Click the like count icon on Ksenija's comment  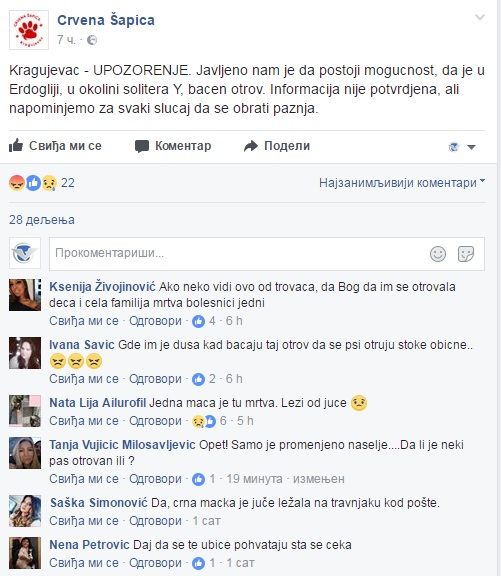[198, 321]
